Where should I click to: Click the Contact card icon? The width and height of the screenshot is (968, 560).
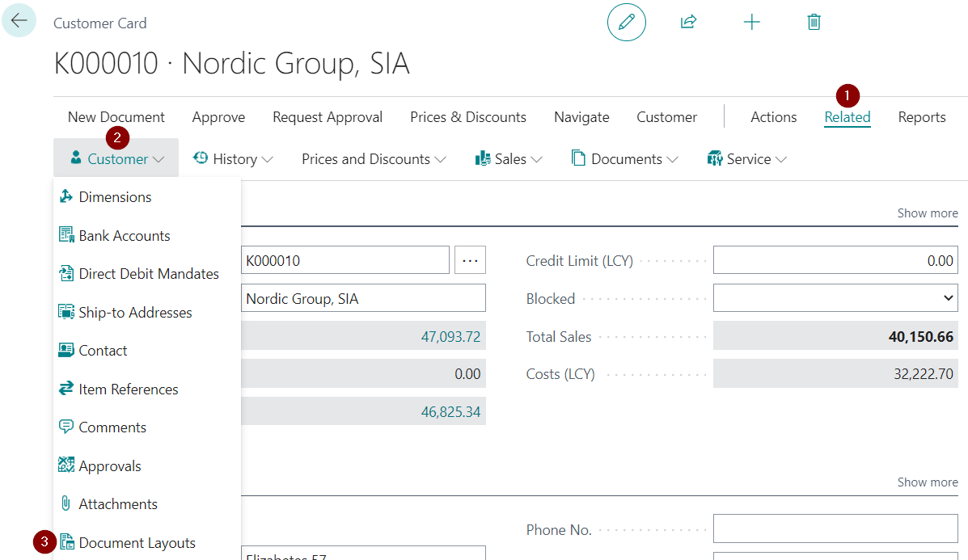(66, 351)
